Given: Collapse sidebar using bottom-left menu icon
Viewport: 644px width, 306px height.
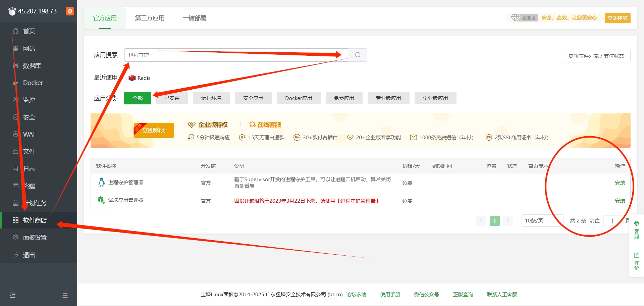Looking at the screenshot, I should pyautogui.click(x=13, y=295).
